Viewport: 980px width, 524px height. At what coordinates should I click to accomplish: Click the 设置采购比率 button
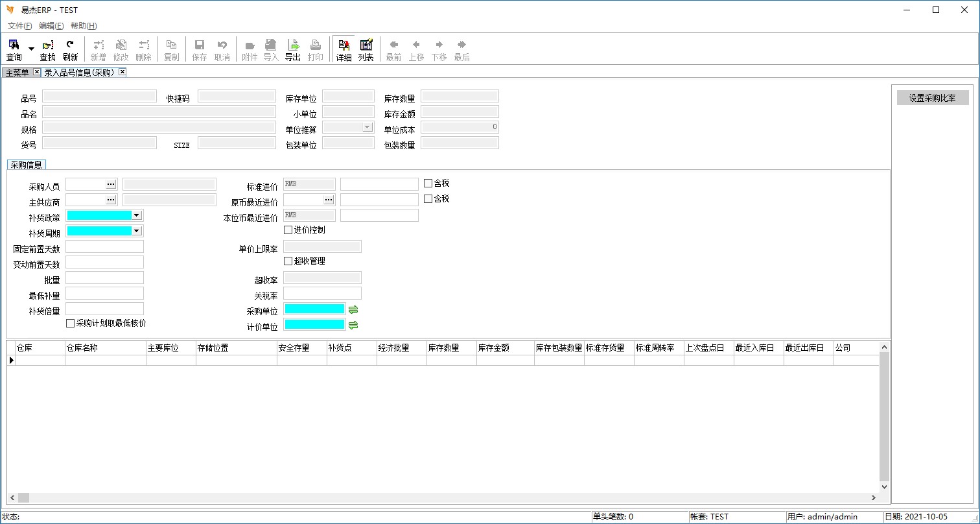pos(932,98)
